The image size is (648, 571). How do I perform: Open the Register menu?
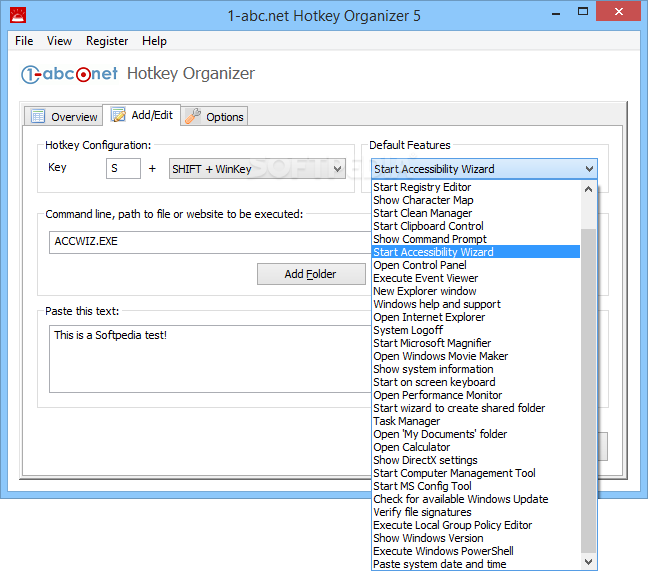coord(107,41)
